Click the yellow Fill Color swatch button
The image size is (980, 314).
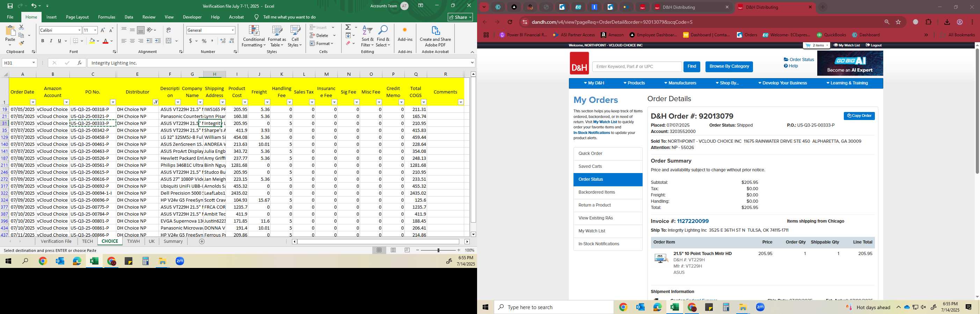tap(92, 41)
